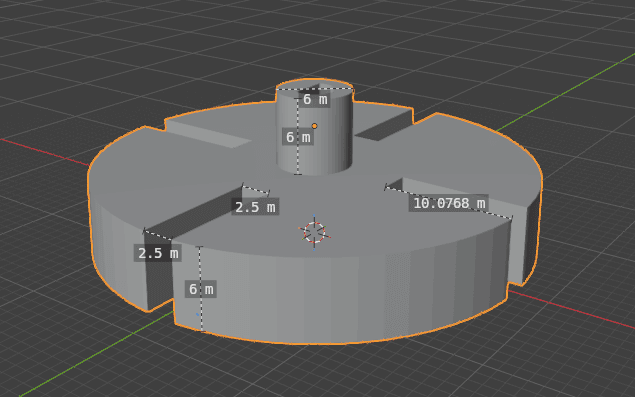Select the 6 m base height label
This screenshot has width=635, height=397.
click(201, 289)
